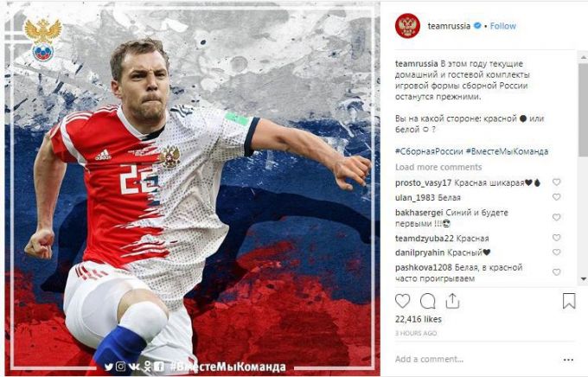The height and width of the screenshot is (377, 588).
Task: Click the scrollbar up arrow in comments
Action: 584,57
